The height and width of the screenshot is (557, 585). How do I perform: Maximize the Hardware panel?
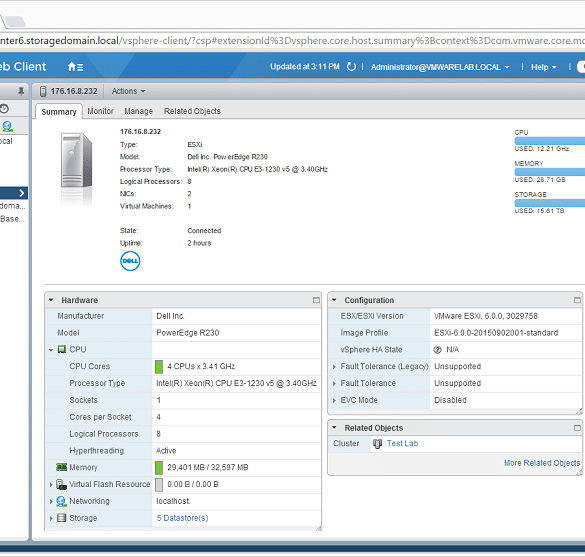tap(316, 300)
